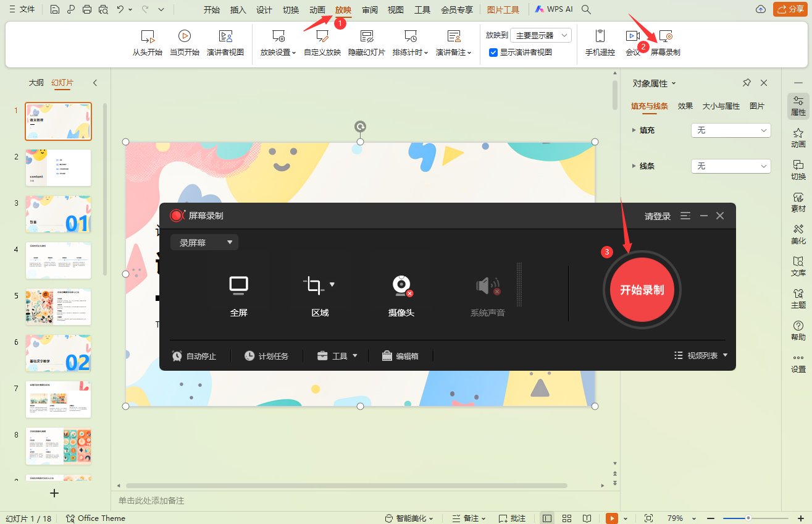This screenshot has height=524, width=812.
Task: Switch to slide sorter view in status bar
Action: (x=567, y=518)
